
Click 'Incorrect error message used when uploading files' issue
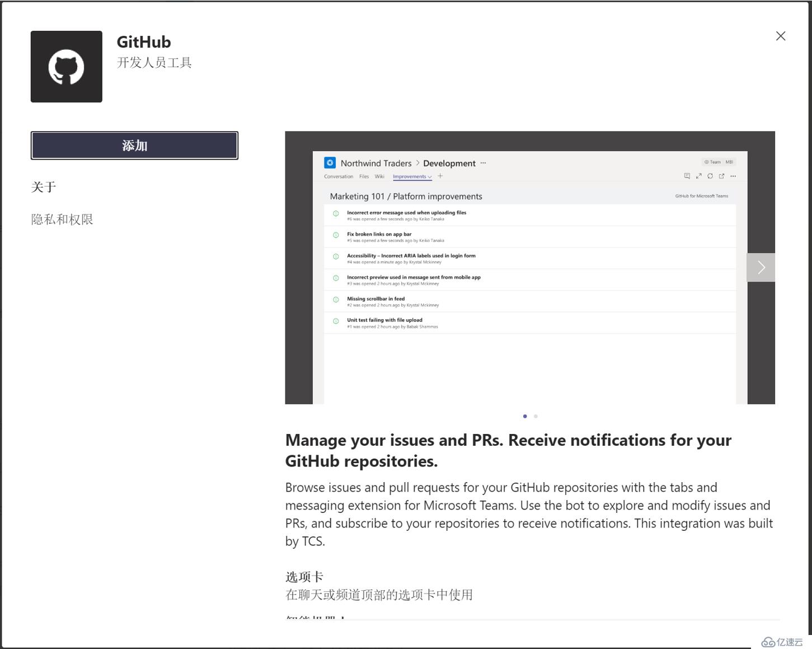click(406, 213)
